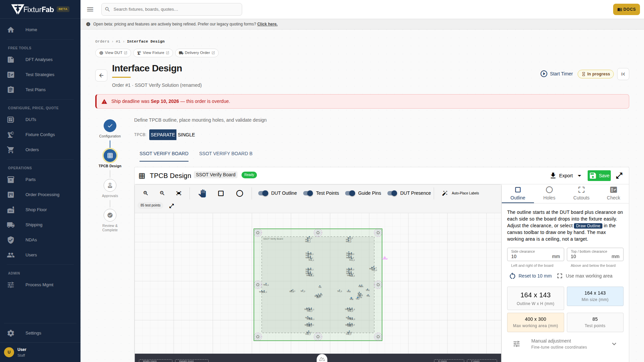Open the Check panel tab
The image size is (644, 362).
point(613,193)
